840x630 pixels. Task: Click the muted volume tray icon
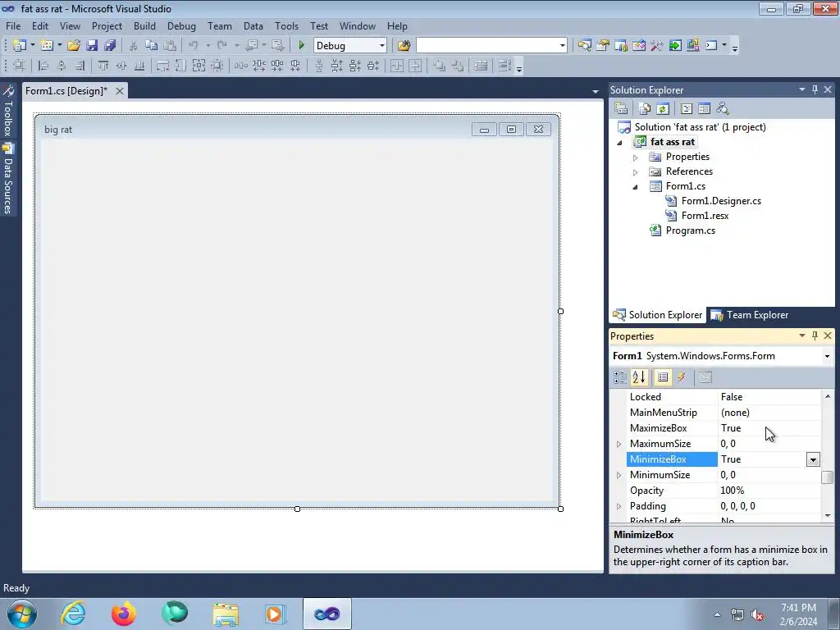(x=757, y=615)
